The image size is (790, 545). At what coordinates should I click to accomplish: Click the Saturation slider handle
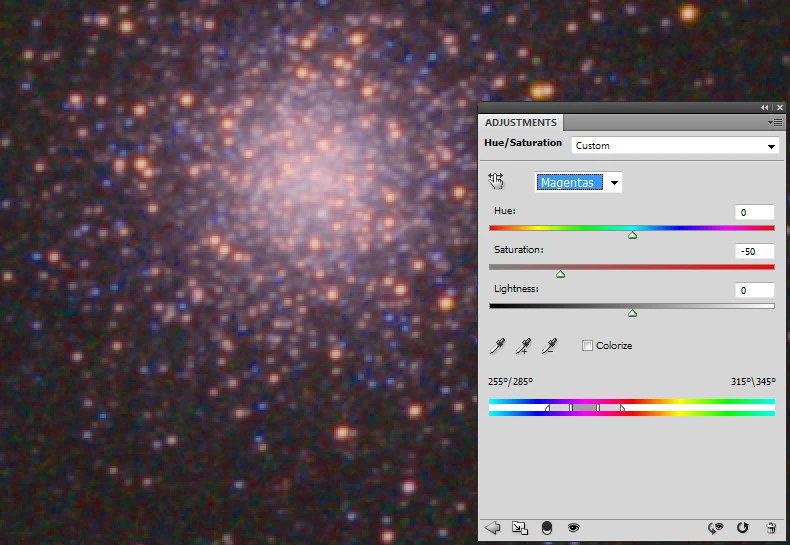560,274
